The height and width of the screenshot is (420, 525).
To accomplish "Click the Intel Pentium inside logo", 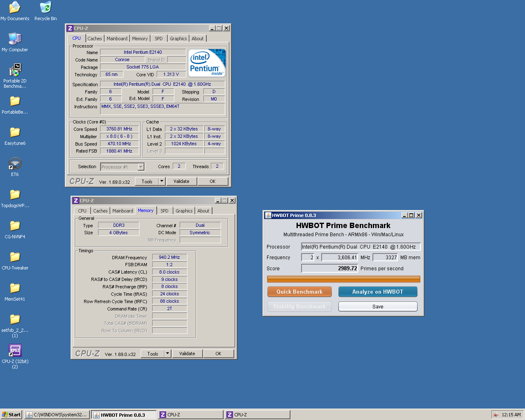I will tap(207, 63).
